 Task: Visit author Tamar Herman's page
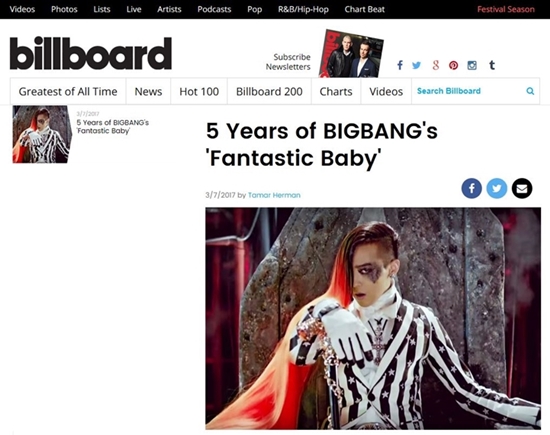pyautogui.click(x=274, y=195)
